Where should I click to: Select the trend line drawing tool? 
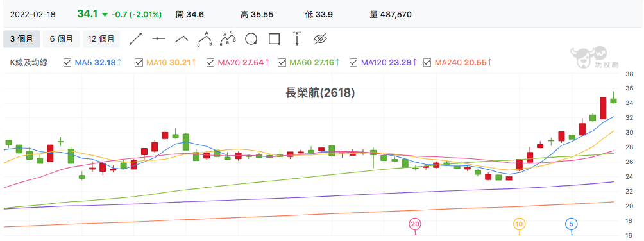coord(135,39)
